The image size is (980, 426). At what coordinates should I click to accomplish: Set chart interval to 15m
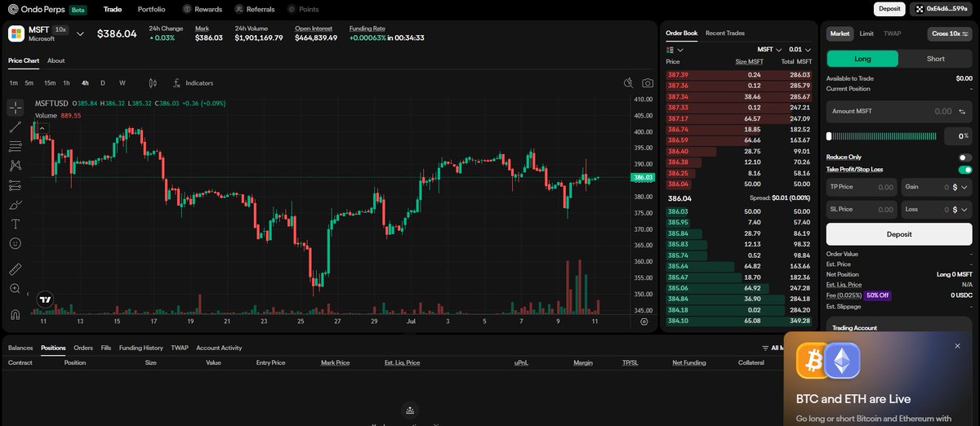(x=50, y=83)
